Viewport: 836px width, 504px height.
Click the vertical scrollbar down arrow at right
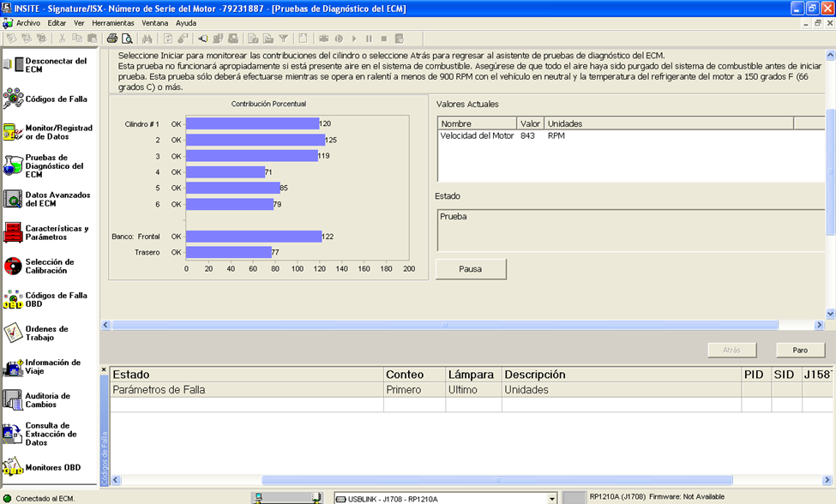pos(830,314)
